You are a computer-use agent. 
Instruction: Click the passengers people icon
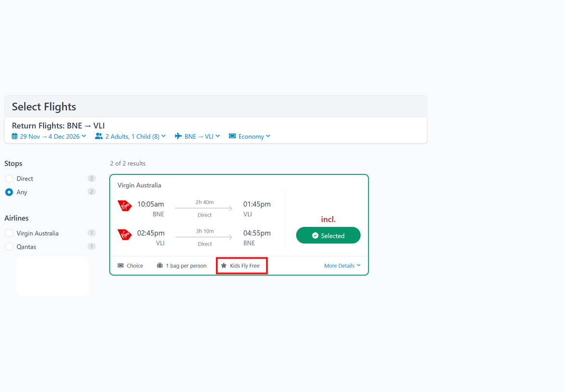click(99, 136)
